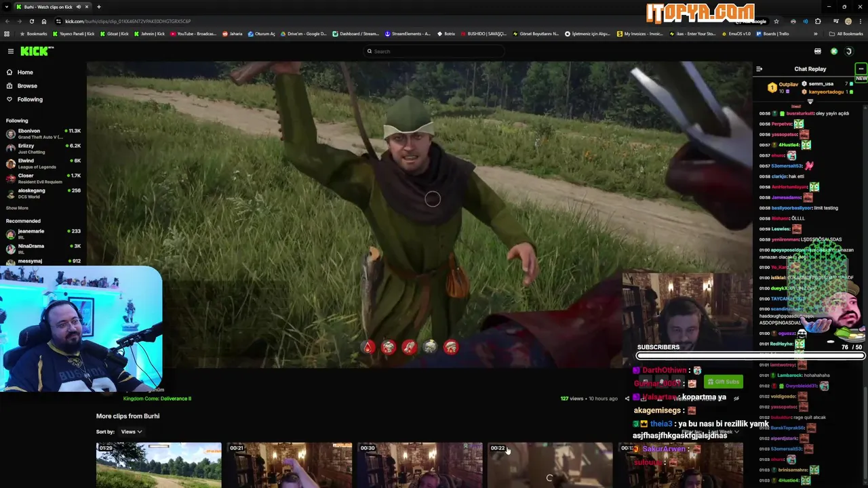Play the 01:29 clip thumbnail
This screenshot has height=488, width=868.
[x=159, y=465]
